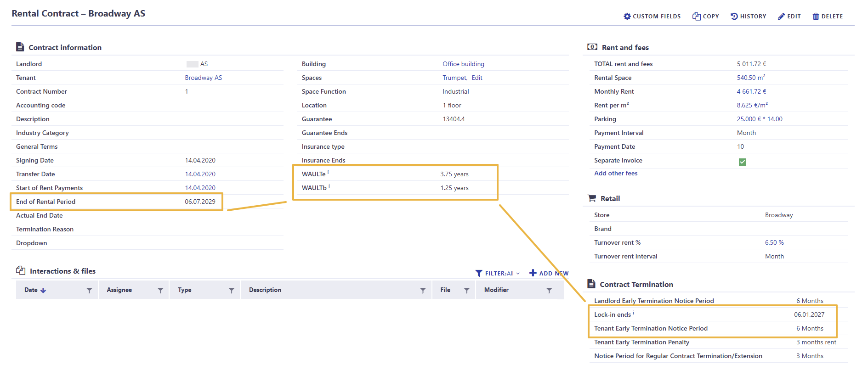This screenshot has height=376, width=868.
Task: Toggle the Separate Invoice checkbox
Action: tap(742, 162)
